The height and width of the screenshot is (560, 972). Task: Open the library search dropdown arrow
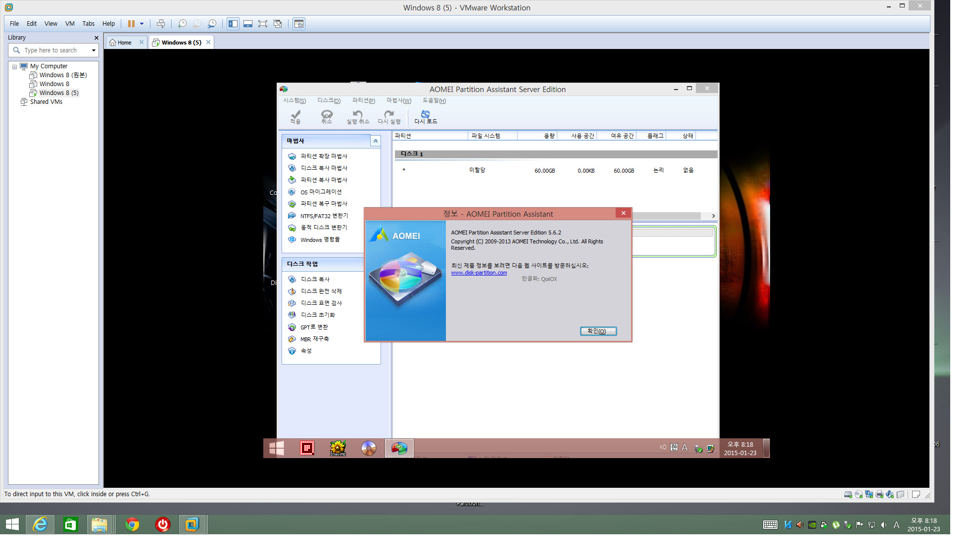pyautogui.click(x=94, y=50)
